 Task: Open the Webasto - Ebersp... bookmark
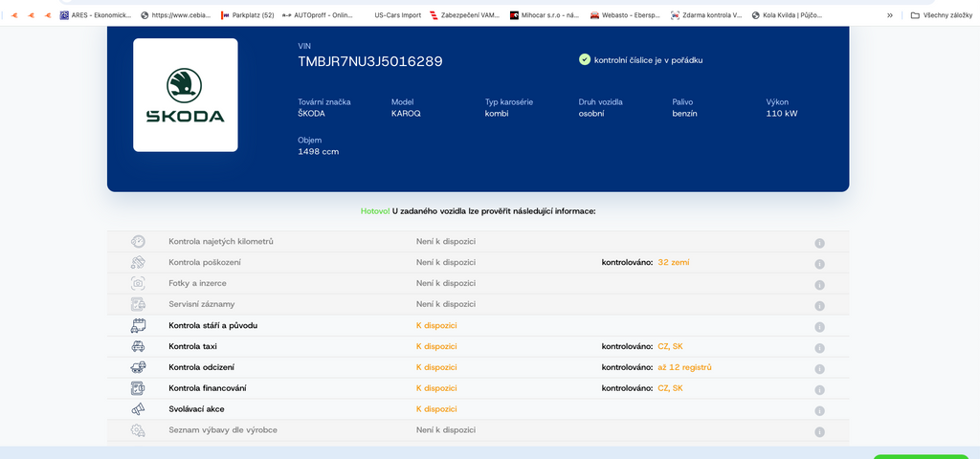pos(626,15)
